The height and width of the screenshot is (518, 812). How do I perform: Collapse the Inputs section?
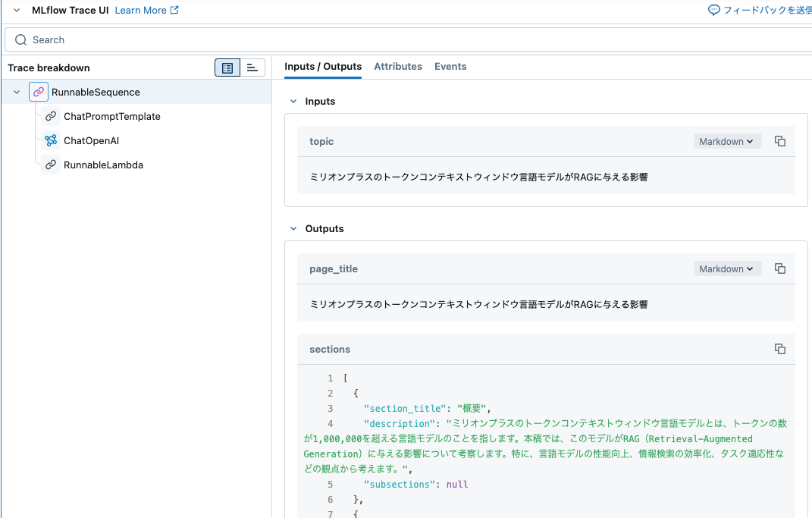293,101
